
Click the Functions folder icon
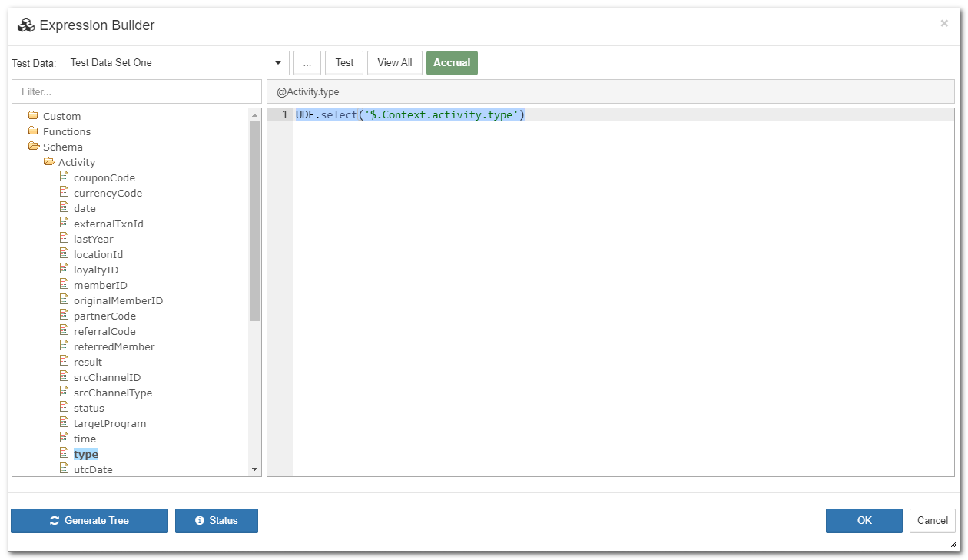33,131
